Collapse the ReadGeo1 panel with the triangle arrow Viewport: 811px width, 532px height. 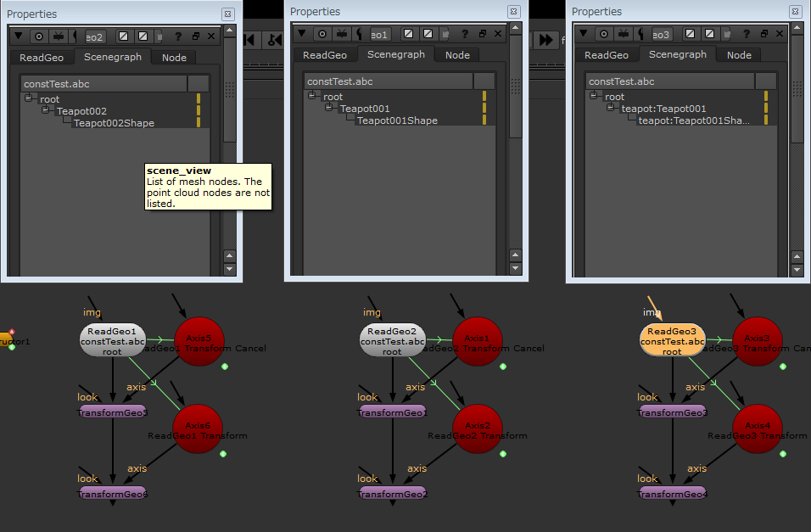tap(18, 36)
